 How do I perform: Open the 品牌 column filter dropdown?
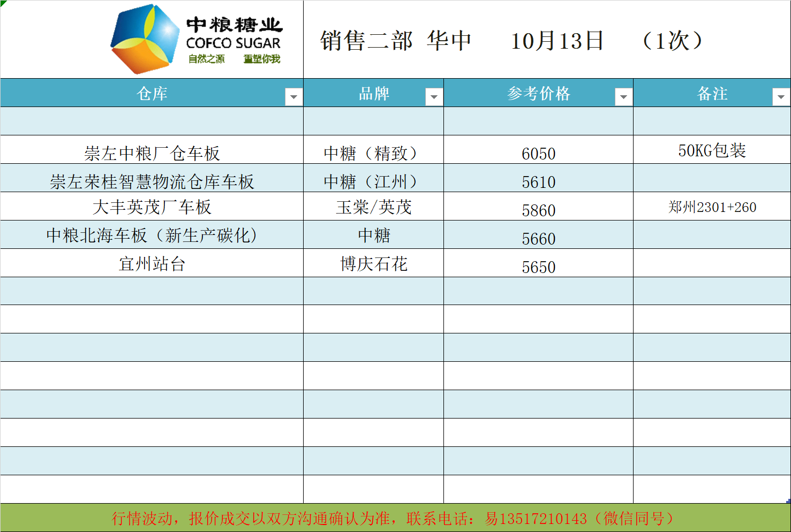tap(434, 97)
